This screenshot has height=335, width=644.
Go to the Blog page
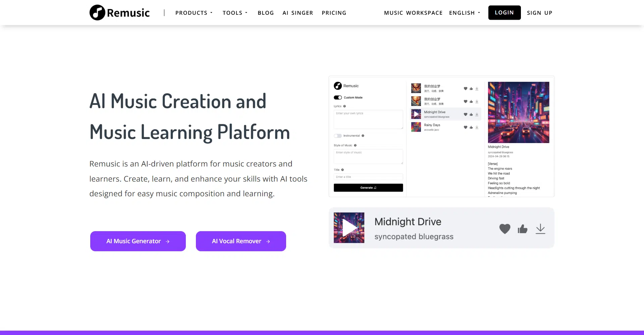click(x=266, y=13)
